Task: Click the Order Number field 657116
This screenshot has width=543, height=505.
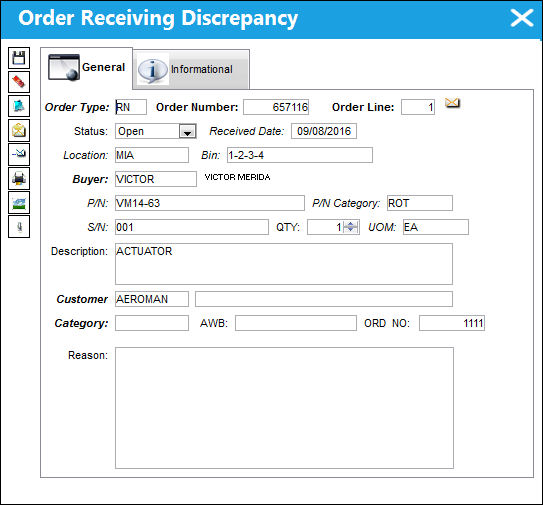Action: coord(276,107)
